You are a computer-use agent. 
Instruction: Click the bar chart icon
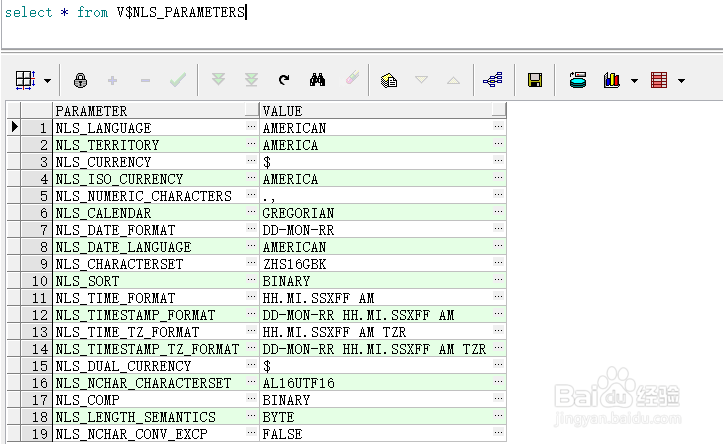[611, 80]
